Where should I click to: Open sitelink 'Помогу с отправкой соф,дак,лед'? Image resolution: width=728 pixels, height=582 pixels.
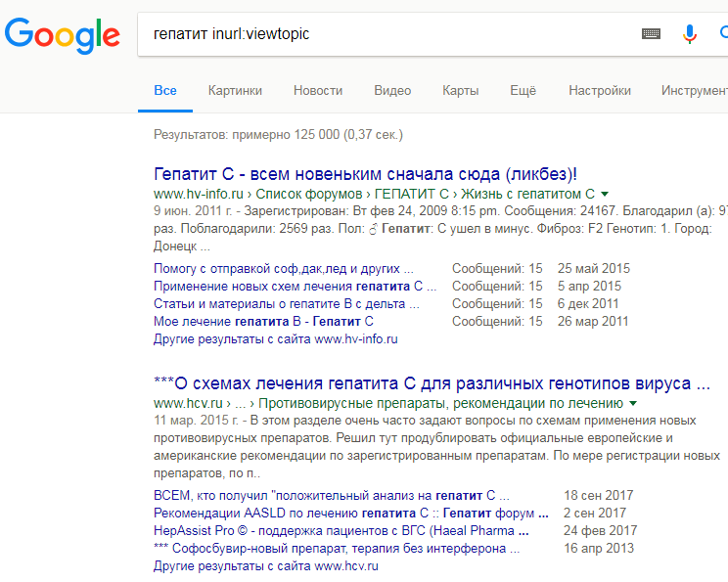[x=283, y=269]
